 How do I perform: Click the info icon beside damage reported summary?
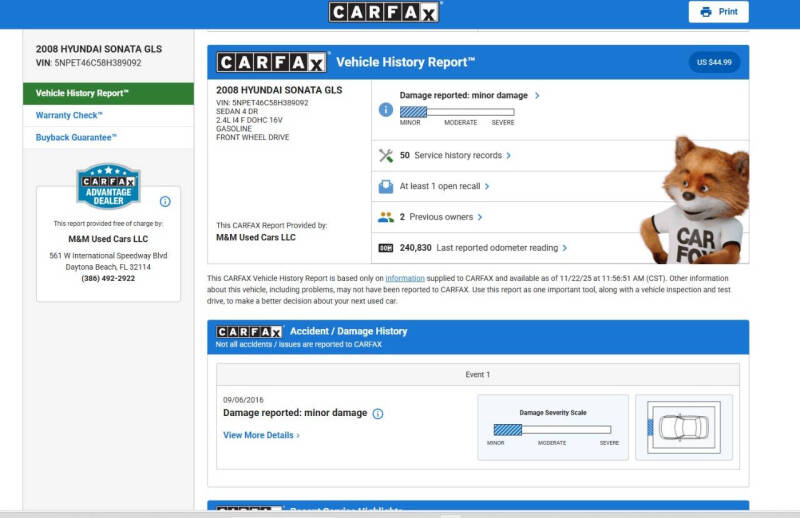coord(385,110)
